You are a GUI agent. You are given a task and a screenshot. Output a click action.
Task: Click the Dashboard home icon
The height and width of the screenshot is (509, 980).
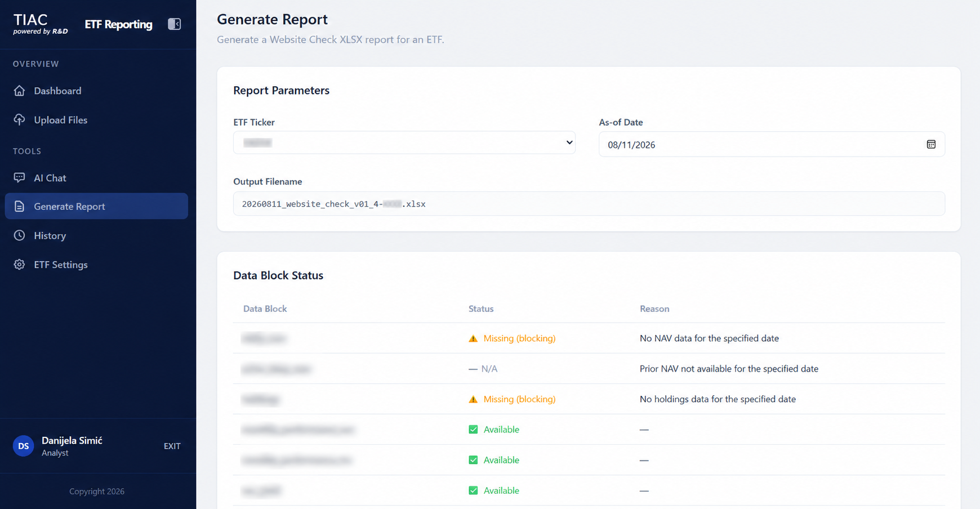tap(20, 91)
